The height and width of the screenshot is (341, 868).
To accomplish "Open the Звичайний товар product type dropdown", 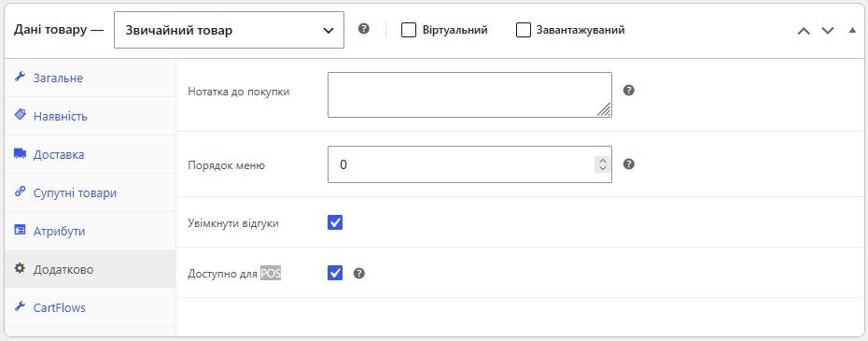I will tap(229, 30).
